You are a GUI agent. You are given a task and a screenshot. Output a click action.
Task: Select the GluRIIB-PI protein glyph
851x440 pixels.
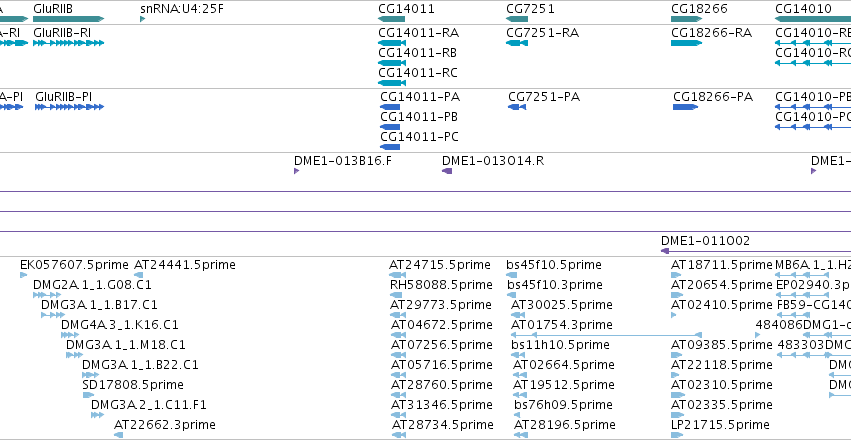69,107
